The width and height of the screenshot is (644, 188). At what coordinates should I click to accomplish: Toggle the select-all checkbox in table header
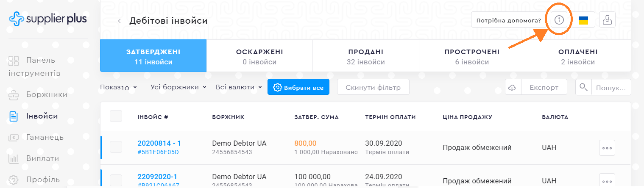coord(116,116)
